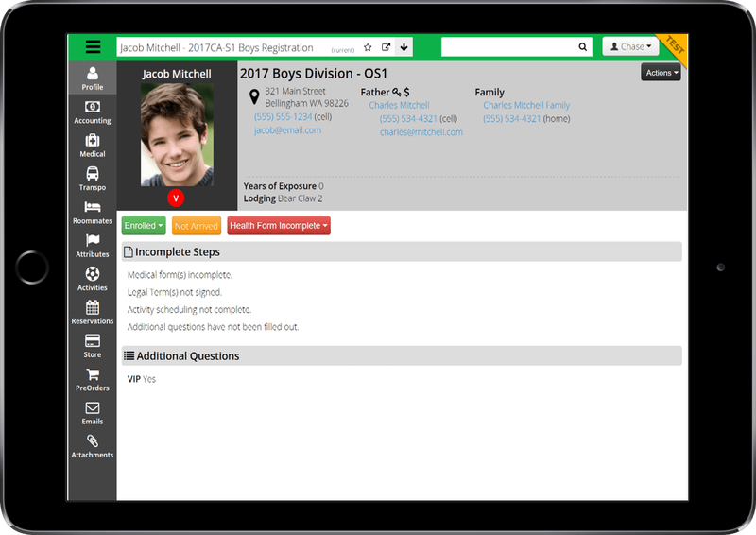
Task: Click the jacob@email.com link
Action: coord(287,130)
